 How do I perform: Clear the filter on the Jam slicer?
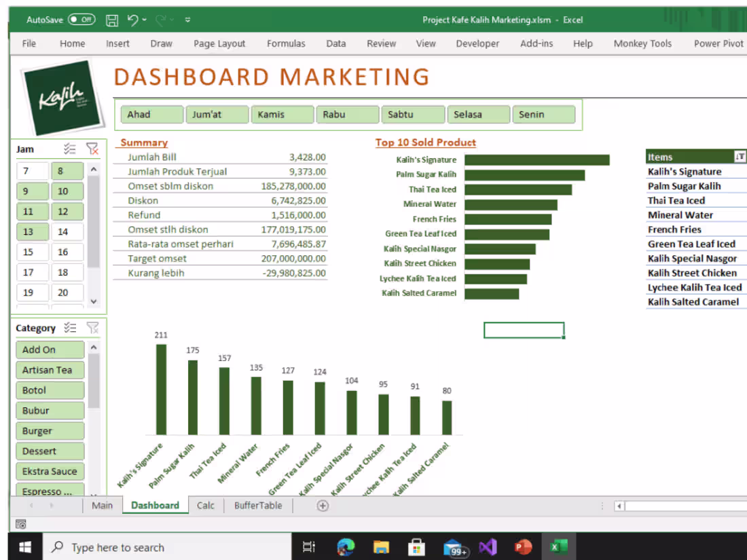(x=93, y=149)
